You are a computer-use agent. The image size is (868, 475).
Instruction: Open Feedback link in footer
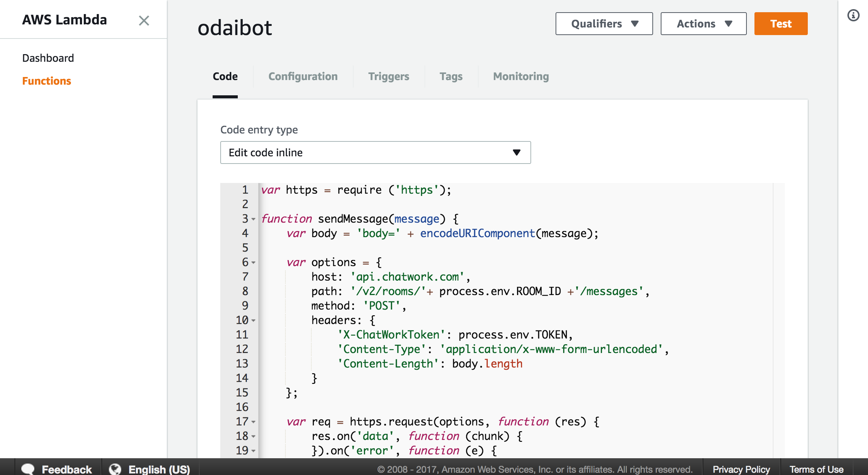pos(67,469)
